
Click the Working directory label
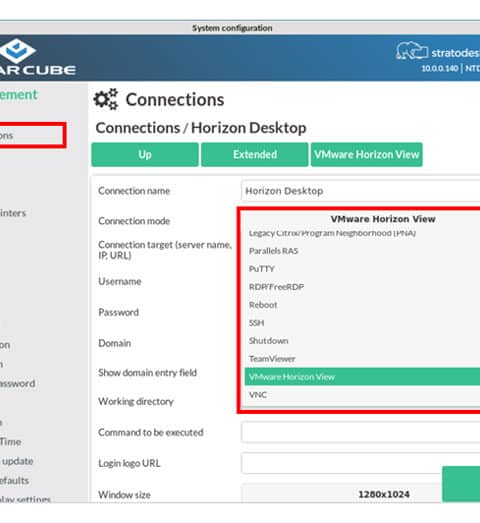[x=136, y=401]
